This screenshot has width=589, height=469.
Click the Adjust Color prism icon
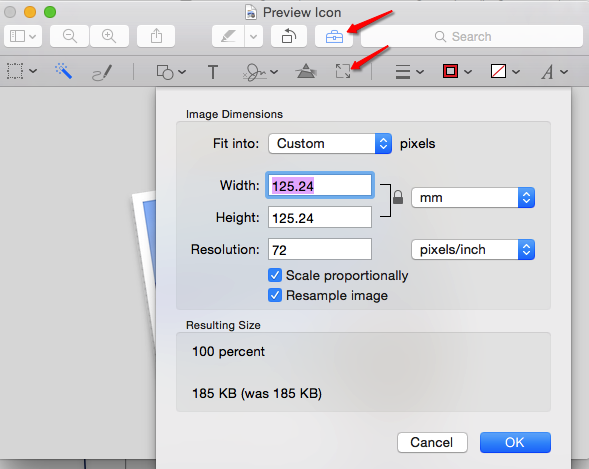[x=306, y=71]
